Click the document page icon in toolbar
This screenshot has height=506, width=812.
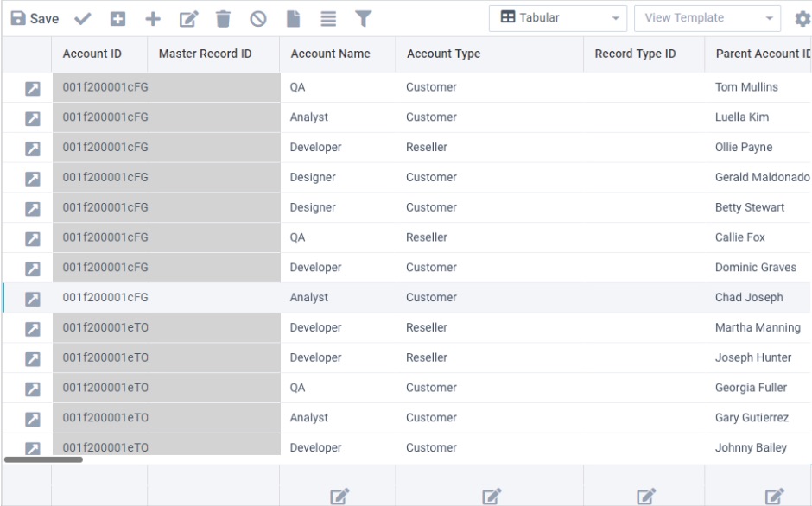(x=293, y=18)
